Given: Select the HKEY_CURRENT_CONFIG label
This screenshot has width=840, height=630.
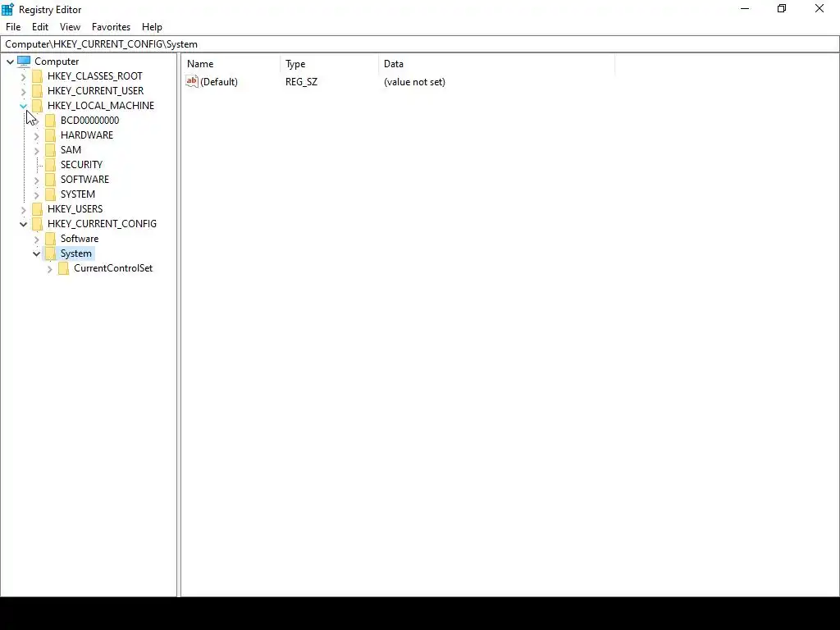Looking at the screenshot, I should pyautogui.click(x=102, y=223).
